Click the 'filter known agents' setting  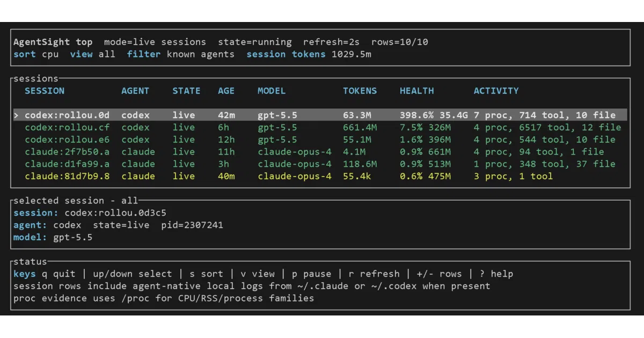[181, 54]
